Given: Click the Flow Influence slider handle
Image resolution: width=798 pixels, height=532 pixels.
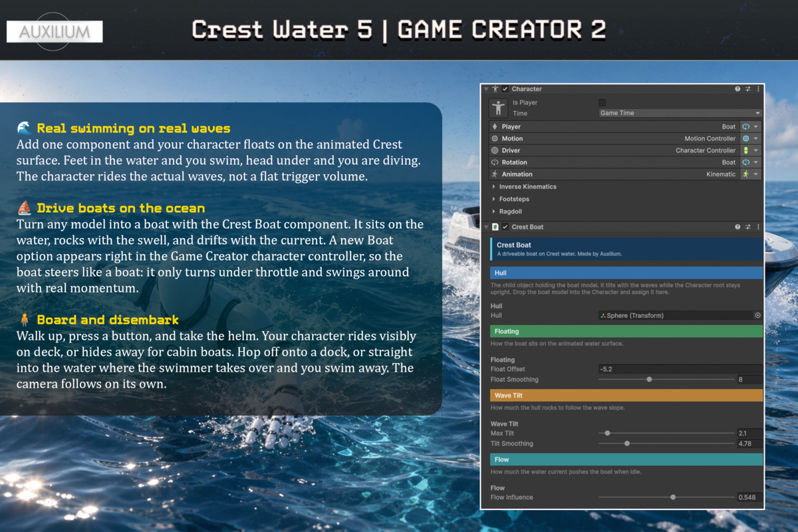Looking at the screenshot, I should (x=673, y=497).
